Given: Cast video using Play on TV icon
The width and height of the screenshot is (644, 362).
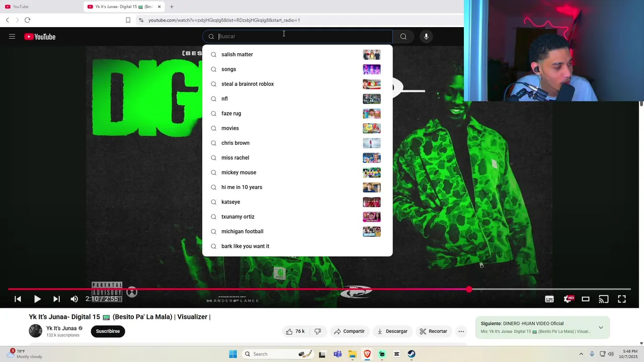Looking at the screenshot, I should 604,299.
